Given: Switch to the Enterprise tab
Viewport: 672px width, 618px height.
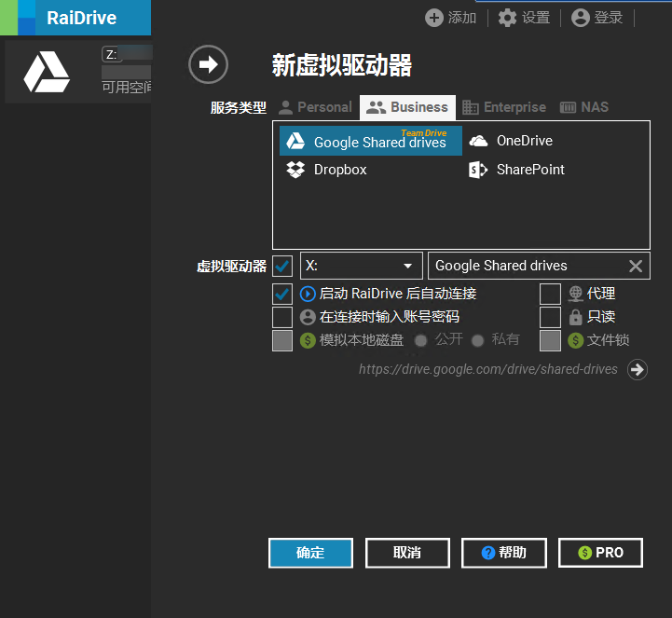Looking at the screenshot, I should [x=504, y=107].
